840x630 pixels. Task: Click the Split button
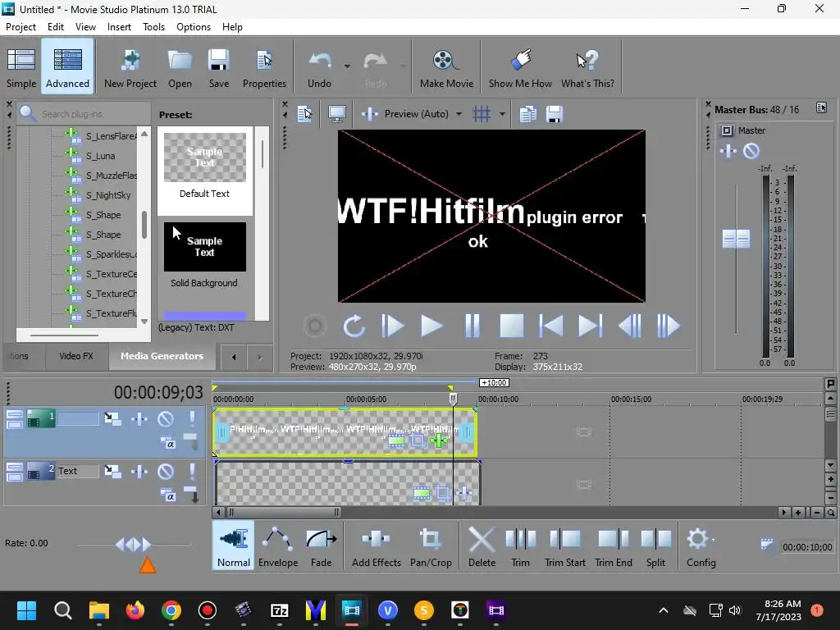coord(655,546)
